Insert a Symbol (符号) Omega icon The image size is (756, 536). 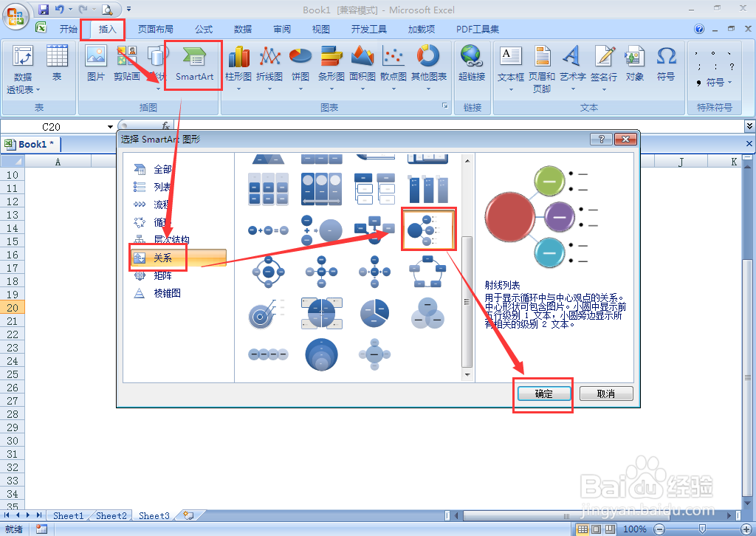click(x=666, y=63)
